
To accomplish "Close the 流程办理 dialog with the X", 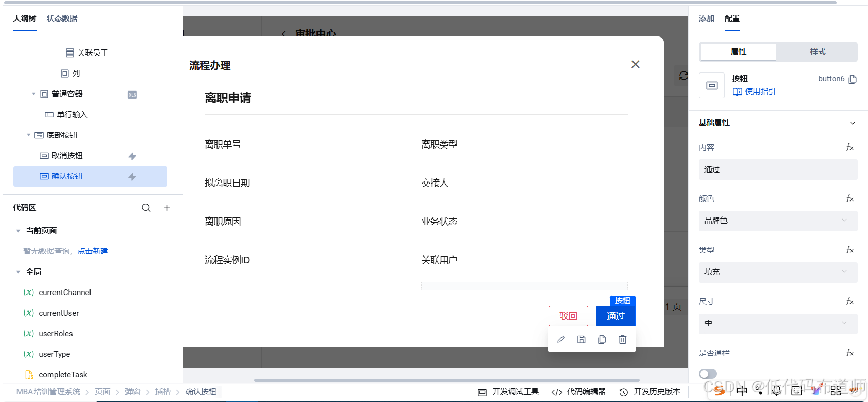I will pyautogui.click(x=636, y=64).
